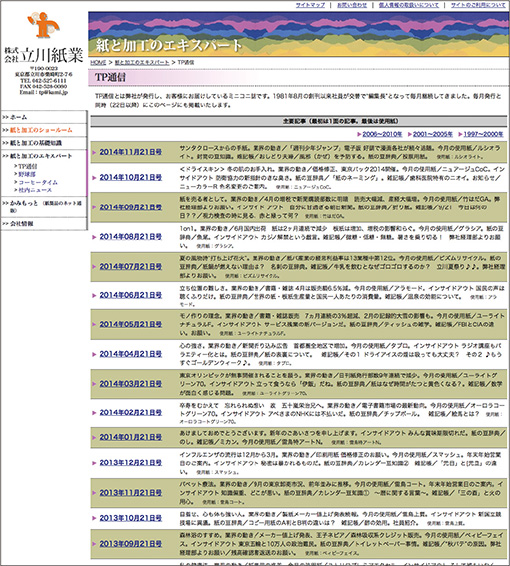Click arrow marker beside 1997〜2000年

pos(460,134)
